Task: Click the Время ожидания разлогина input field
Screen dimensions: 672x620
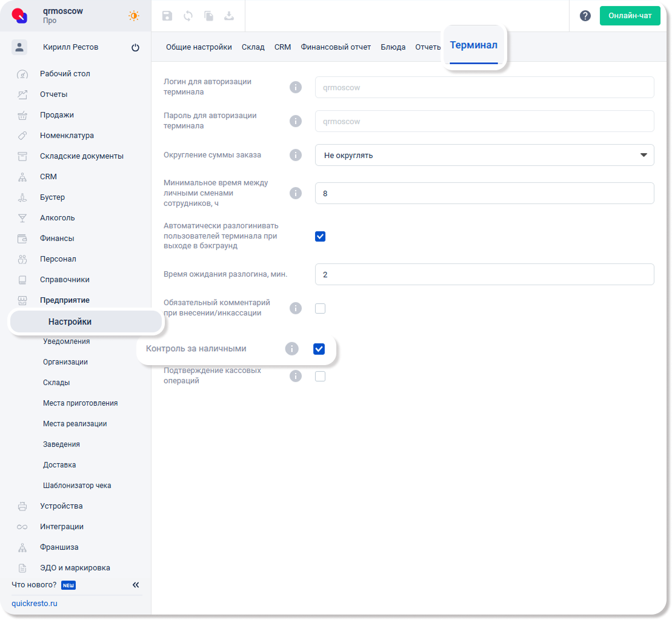Action: tap(484, 274)
